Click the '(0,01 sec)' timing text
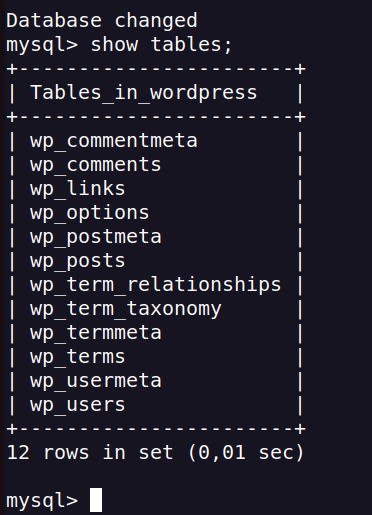This screenshot has height=515, width=372. click(246, 453)
